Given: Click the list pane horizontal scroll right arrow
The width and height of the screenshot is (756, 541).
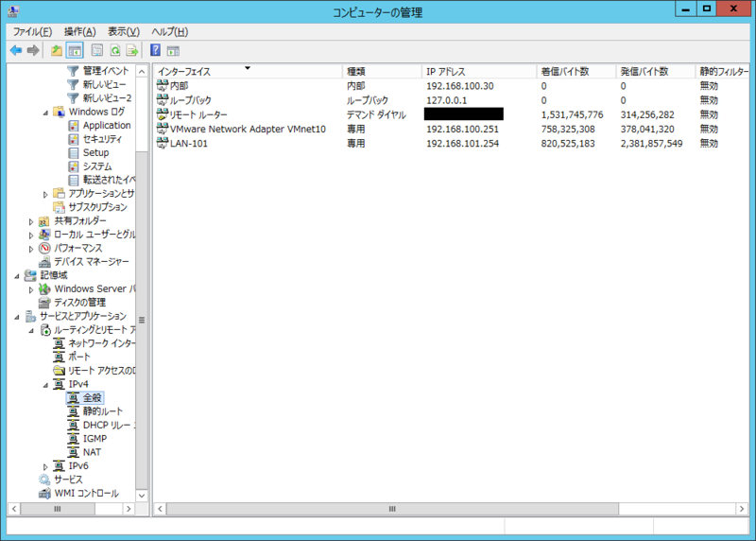Looking at the screenshot, I should coord(742,509).
